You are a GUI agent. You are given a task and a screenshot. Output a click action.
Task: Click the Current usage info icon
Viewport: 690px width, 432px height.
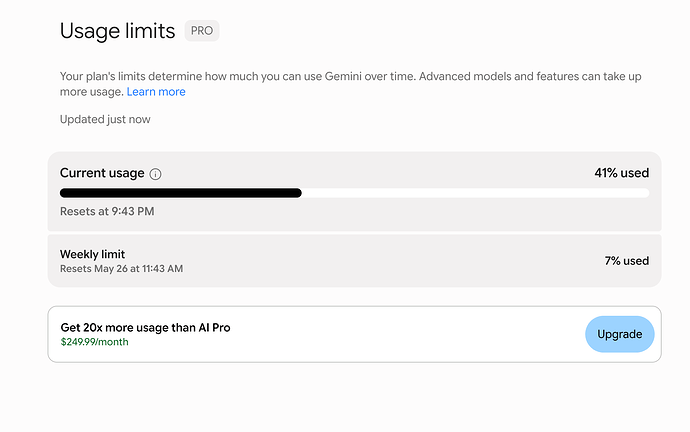pyautogui.click(x=155, y=174)
